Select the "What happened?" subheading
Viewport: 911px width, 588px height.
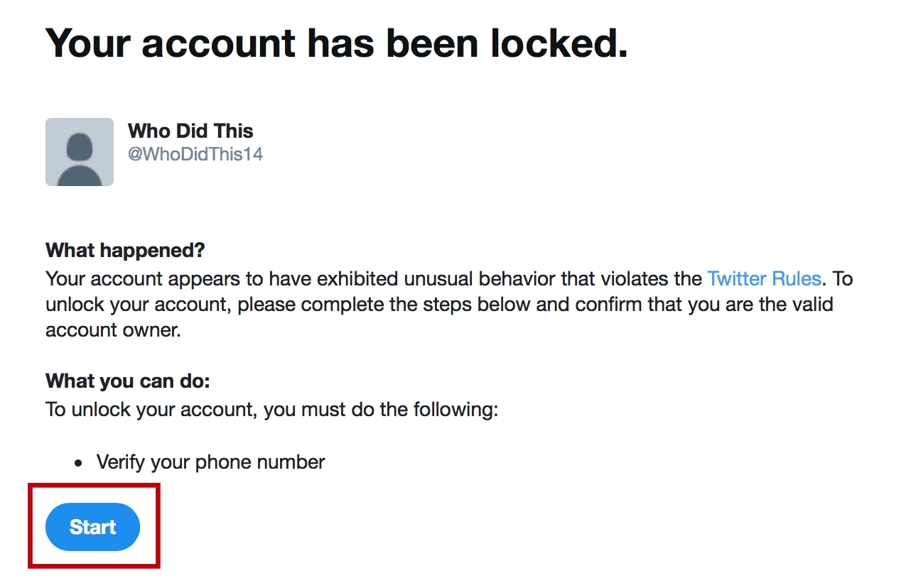coord(125,251)
